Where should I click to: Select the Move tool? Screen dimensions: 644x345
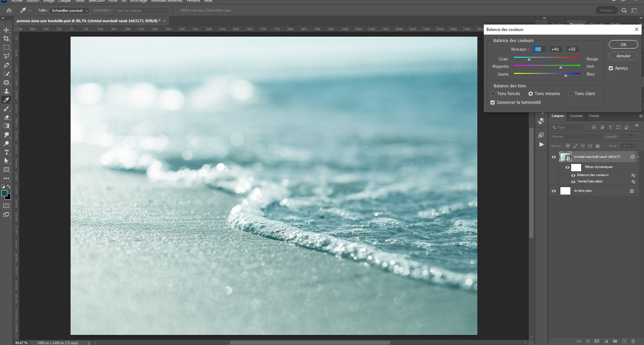[x=6, y=30]
